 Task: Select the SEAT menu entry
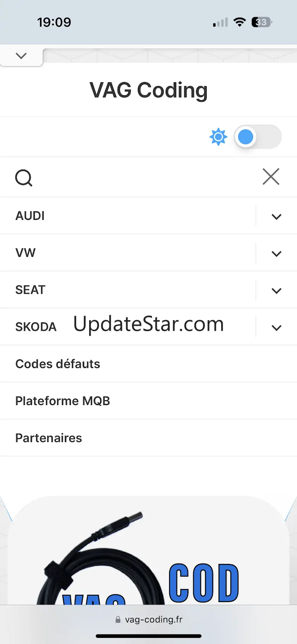(x=30, y=290)
